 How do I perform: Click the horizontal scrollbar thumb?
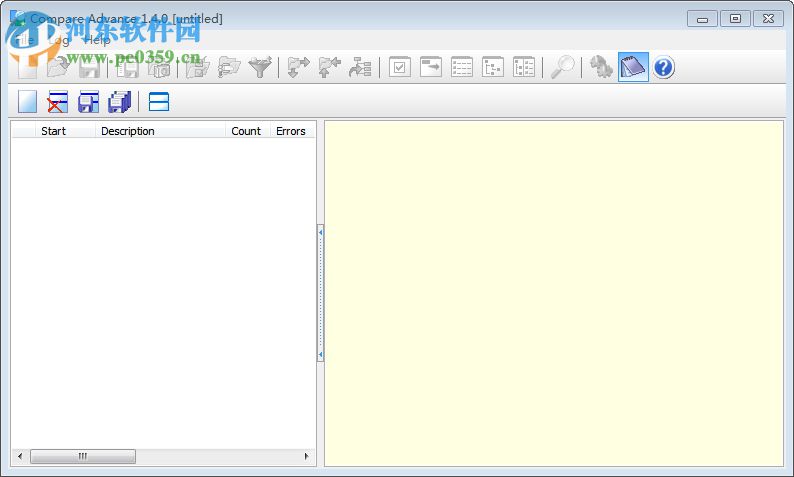(83, 456)
